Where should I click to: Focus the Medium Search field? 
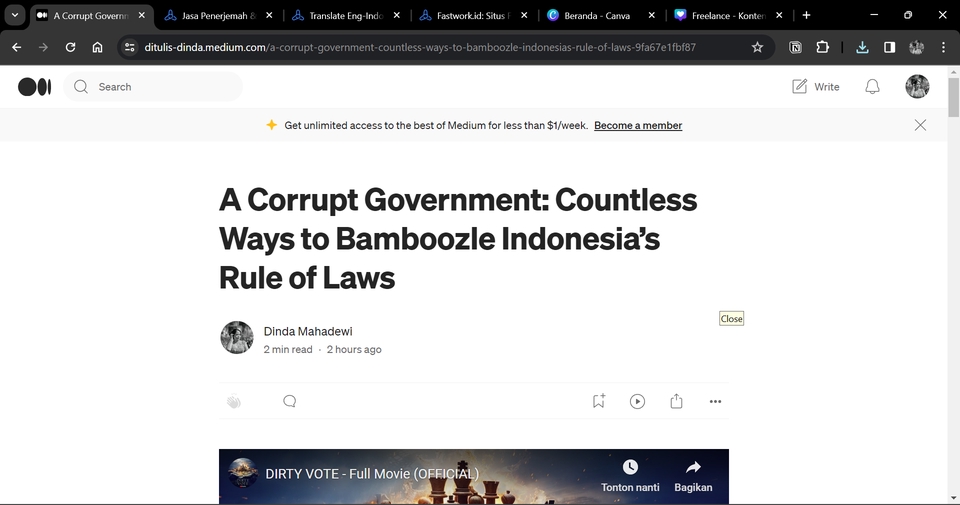point(153,87)
